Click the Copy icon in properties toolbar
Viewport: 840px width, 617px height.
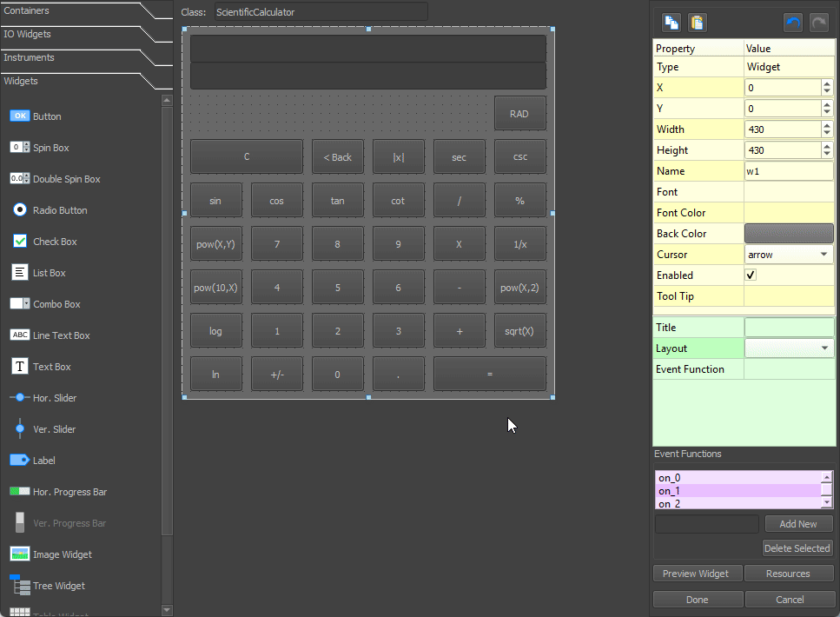pyautogui.click(x=671, y=23)
